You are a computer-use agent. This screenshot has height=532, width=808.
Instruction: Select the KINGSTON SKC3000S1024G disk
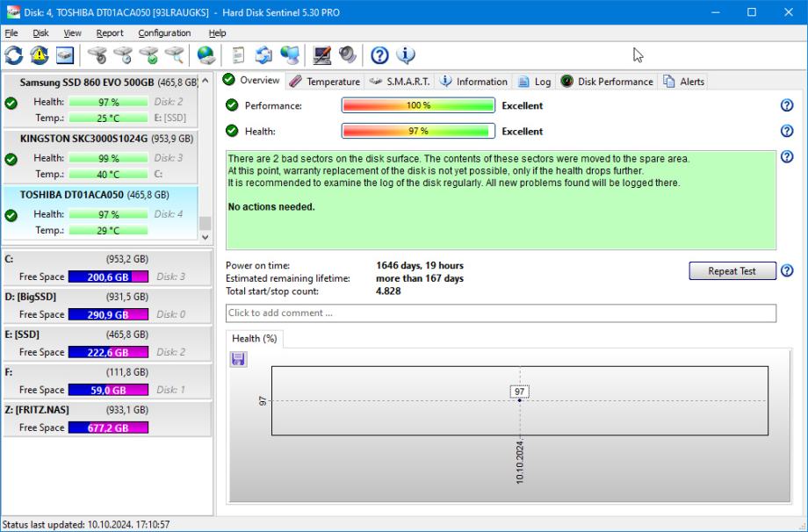pos(100,156)
